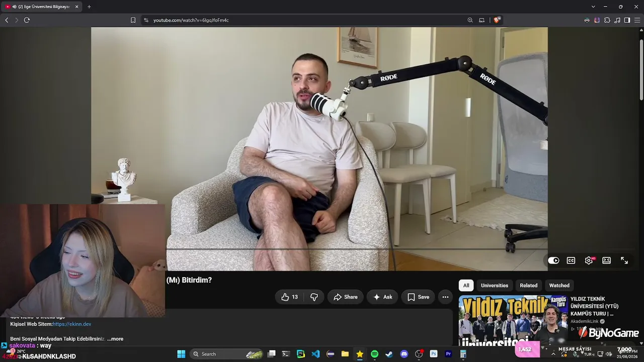Open the Windows Start menu
The height and width of the screenshot is (362, 644).
point(181,354)
